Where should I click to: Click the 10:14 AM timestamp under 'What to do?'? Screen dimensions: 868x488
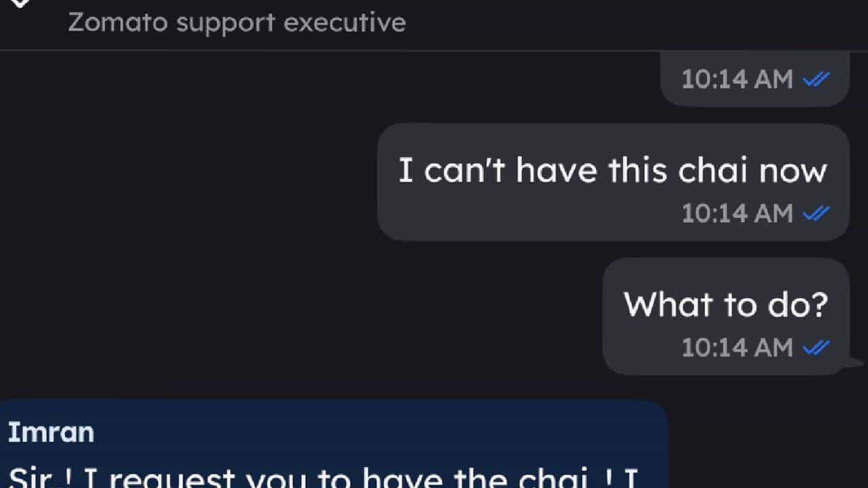tap(737, 348)
